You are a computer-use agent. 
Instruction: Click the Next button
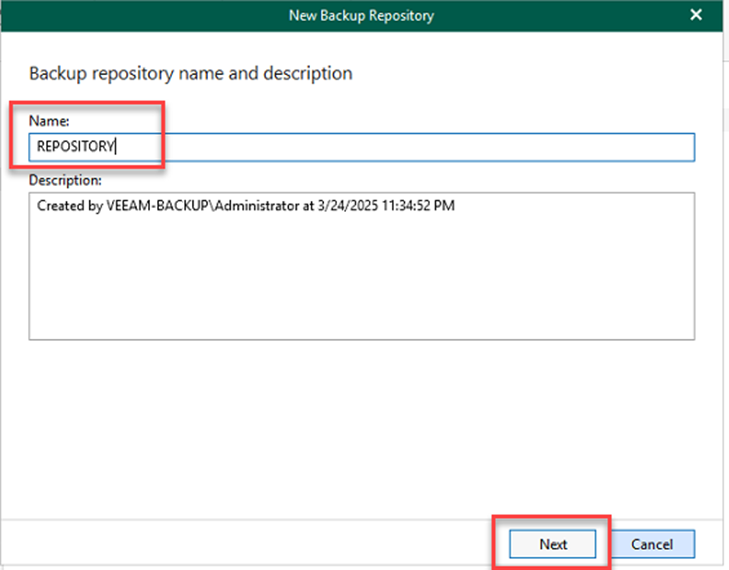point(553,544)
